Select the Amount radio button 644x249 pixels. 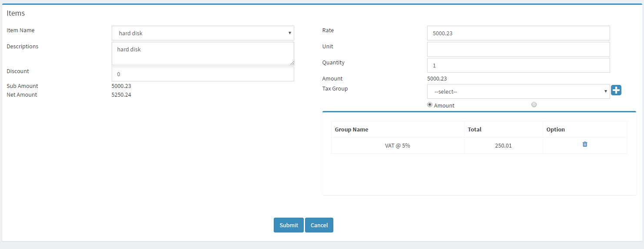(x=430, y=104)
